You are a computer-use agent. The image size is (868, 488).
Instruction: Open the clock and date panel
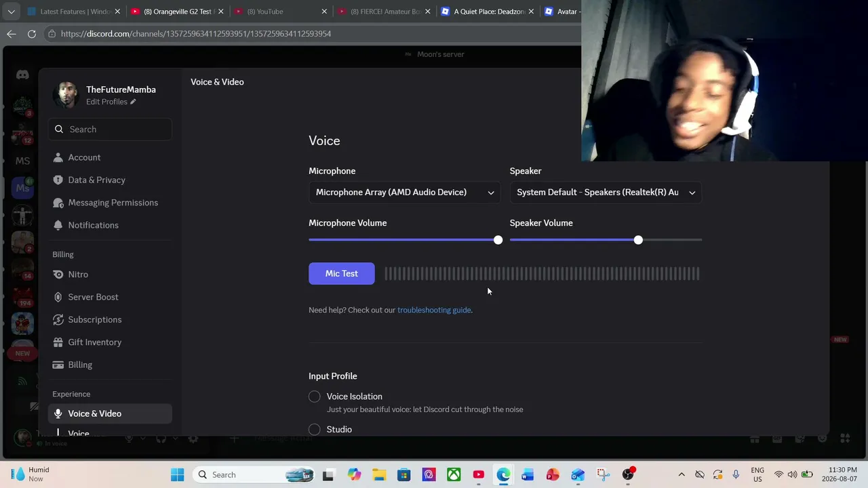839,474
